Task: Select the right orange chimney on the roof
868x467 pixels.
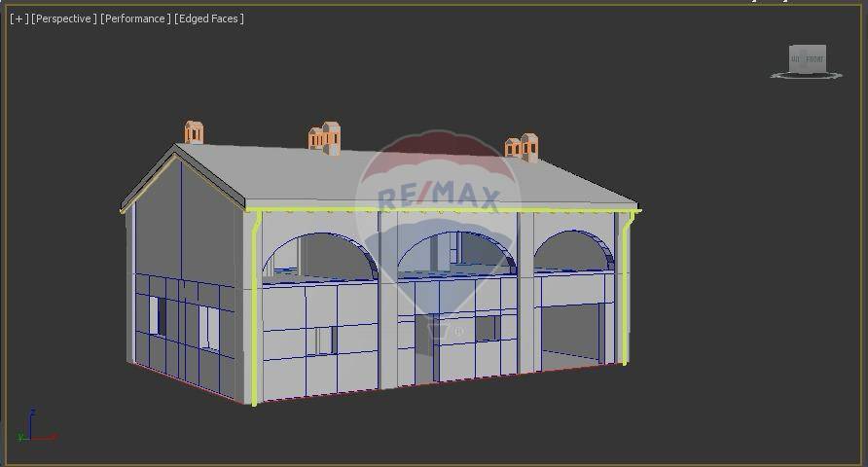Action: 523,147
